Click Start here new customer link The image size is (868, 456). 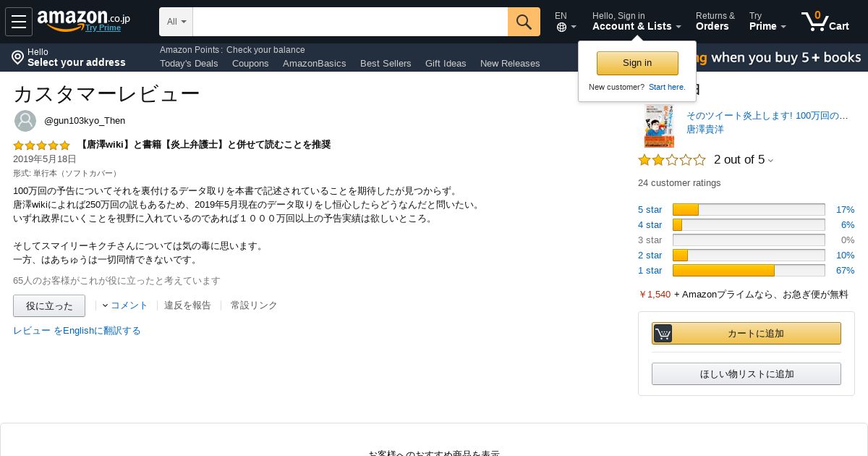click(667, 87)
